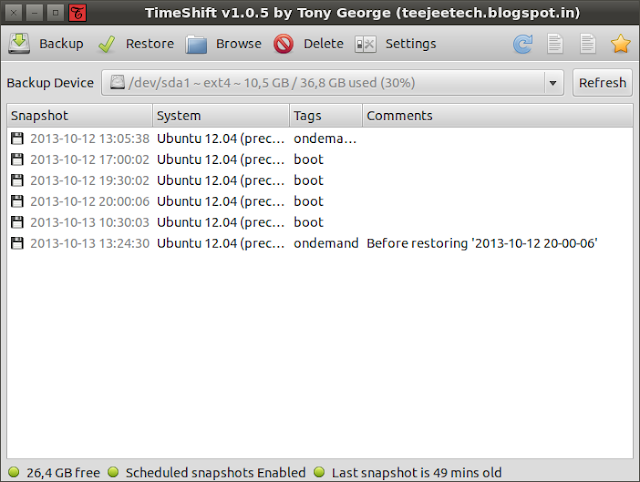Click 'boot' tag of 19:30:02 snapshot
The image size is (640, 482).
pos(309,180)
